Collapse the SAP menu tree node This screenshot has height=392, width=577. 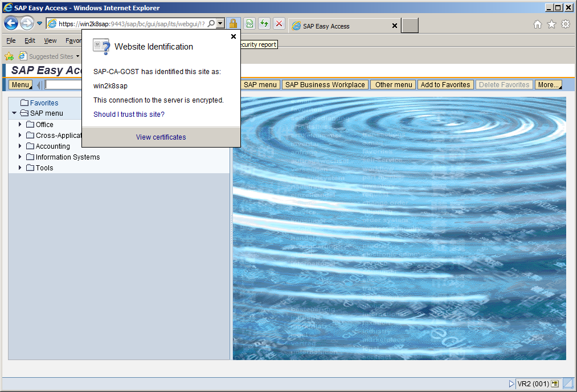coord(14,113)
